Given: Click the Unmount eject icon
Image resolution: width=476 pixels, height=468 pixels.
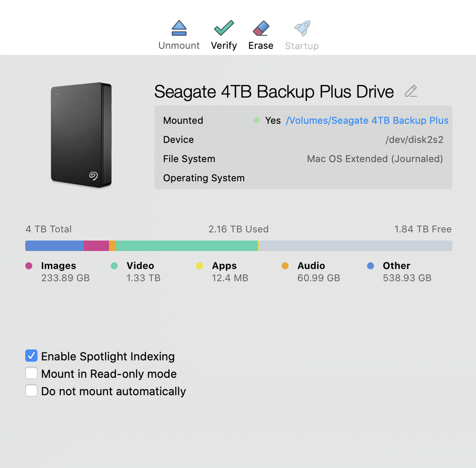Looking at the screenshot, I should coord(179,28).
